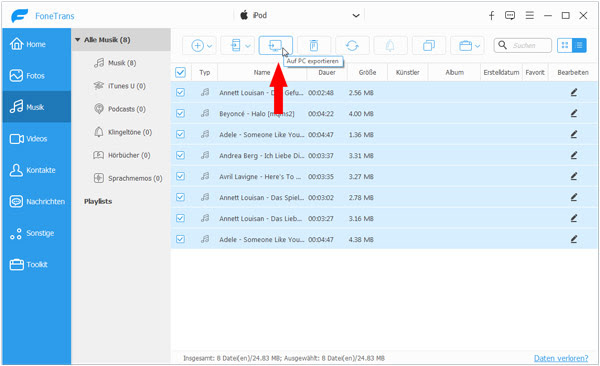The width and height of the screenshot is (600, 366).
Task: Open the Daten verloren? link
Action: click(561, 358)
